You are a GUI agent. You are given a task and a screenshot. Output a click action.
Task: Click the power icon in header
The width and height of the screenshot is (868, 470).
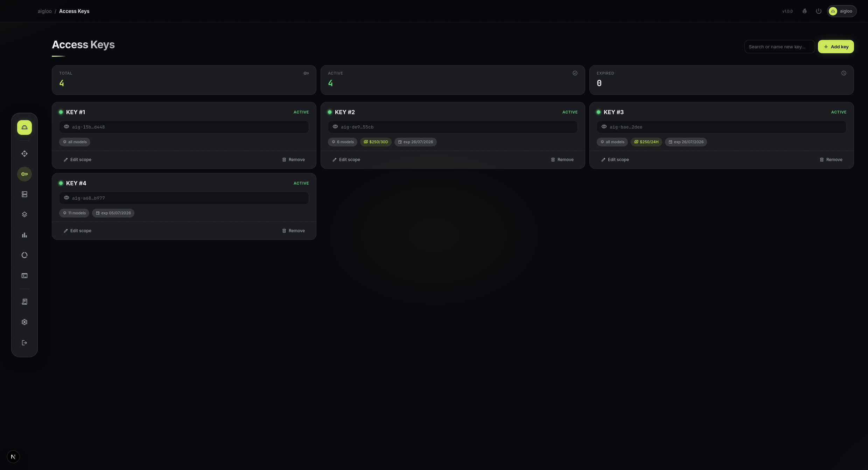[x=819, y=11]
